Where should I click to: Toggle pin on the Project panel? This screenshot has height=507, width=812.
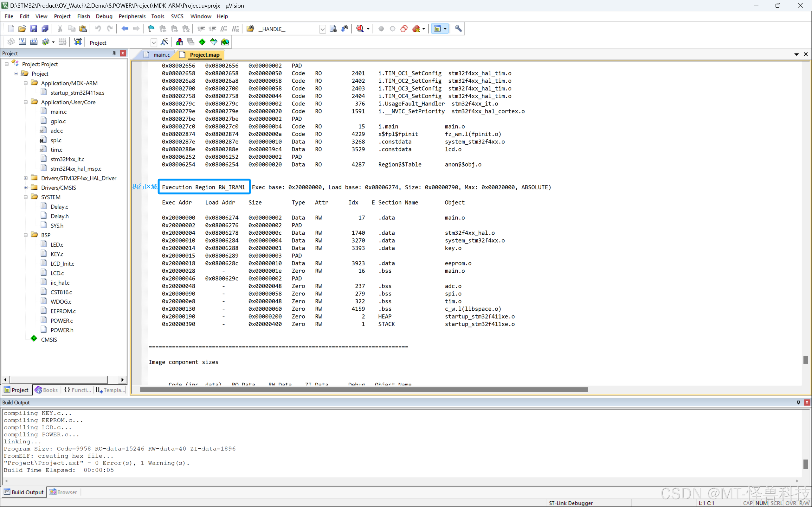point(114,53)
